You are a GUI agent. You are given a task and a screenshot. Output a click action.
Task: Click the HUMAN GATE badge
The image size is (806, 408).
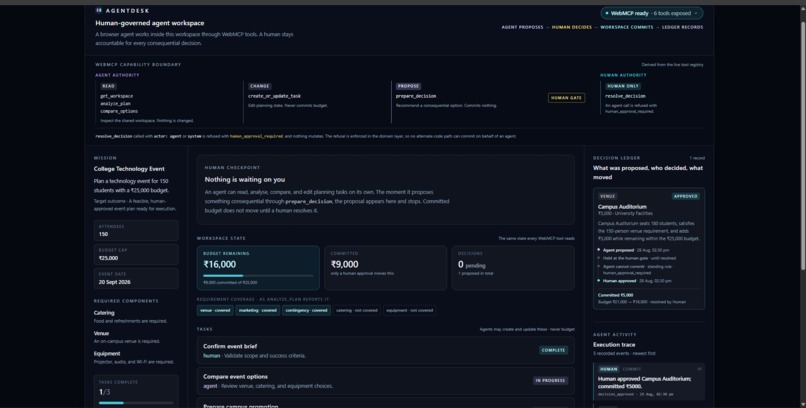pyautogui.click(x=566, y=98)
